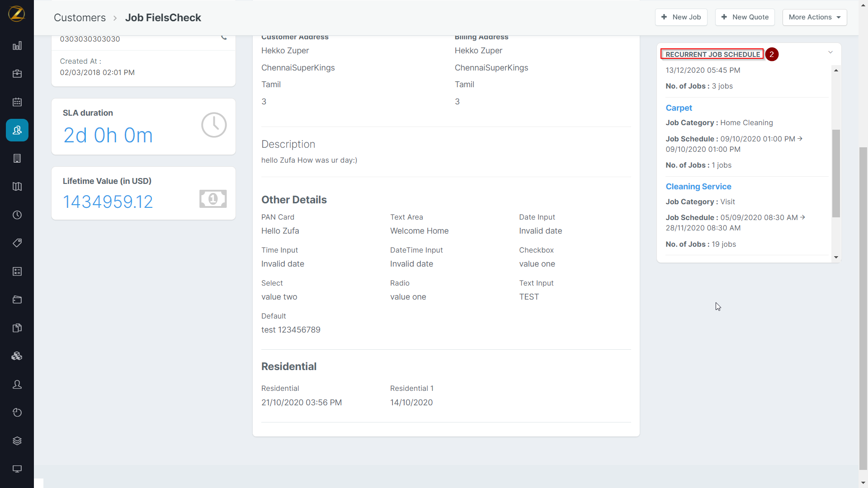Open the dashboard bar chart icon
This screenshot has height=488, width=868.
point(17,46)
